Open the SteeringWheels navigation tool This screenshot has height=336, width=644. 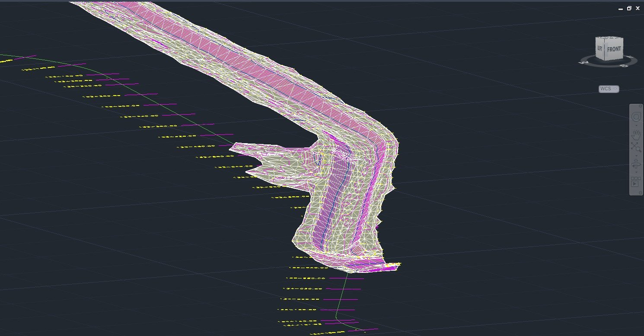tap(636, 117)
